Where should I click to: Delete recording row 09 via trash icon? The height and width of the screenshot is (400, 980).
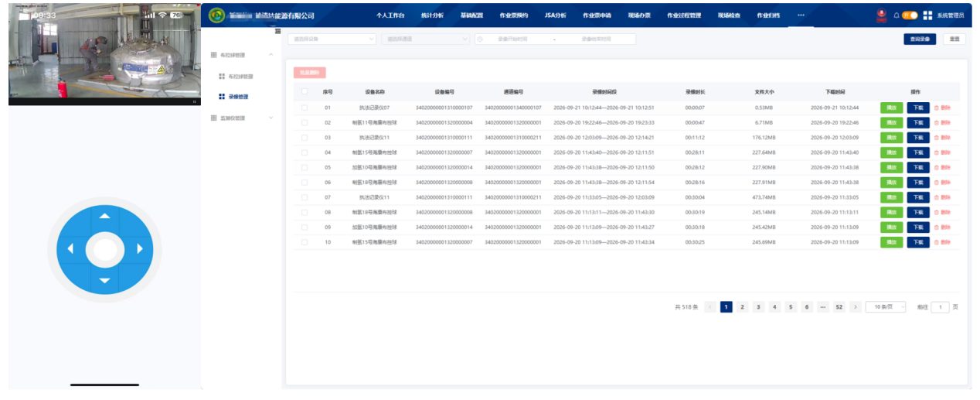937,227
